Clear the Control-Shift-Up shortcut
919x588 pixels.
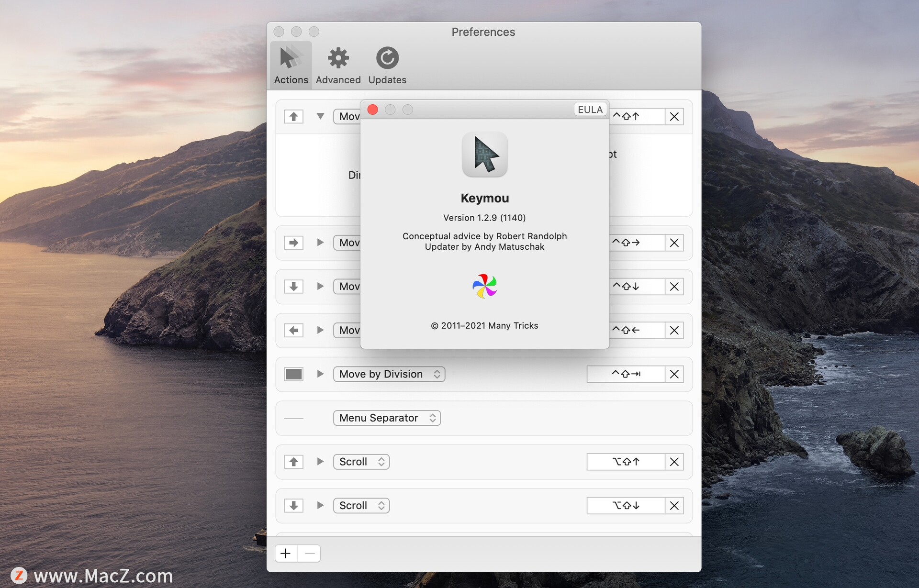tap(674, 116)
